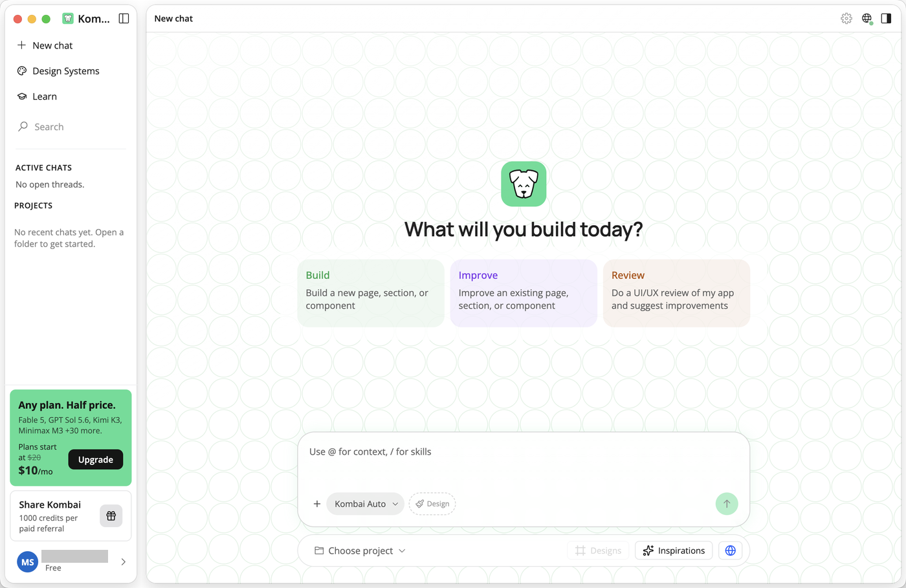Click the Upgrade button

96,460
